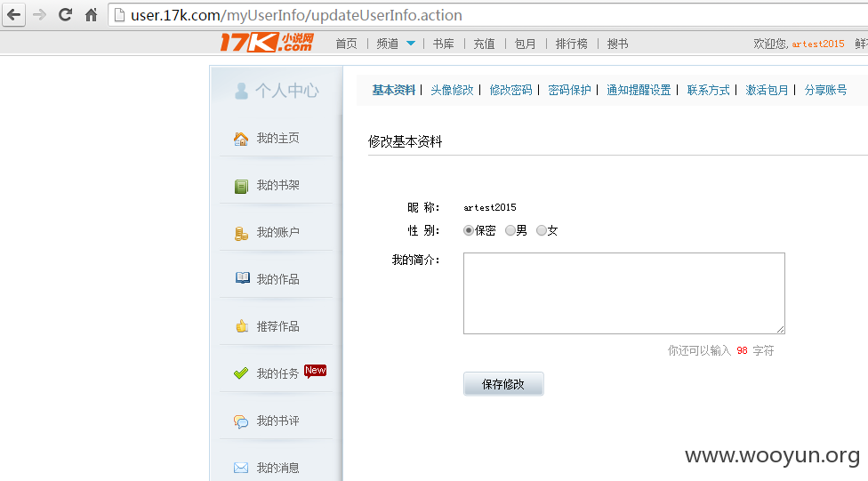The width and height of the screenshot is (868, 481).
Task: Click the green bookshelf icon beside 我的书架
Action: coord(241,187)
